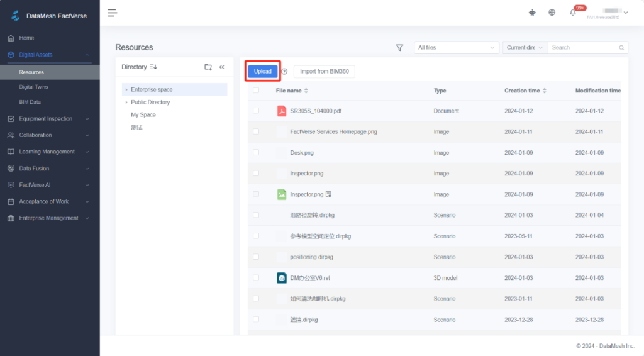This screenshot has height=356, width=644.
Task: Click the Enterprise Management sidebar icon
Action: pyautogui.click(x=11, y=218)
